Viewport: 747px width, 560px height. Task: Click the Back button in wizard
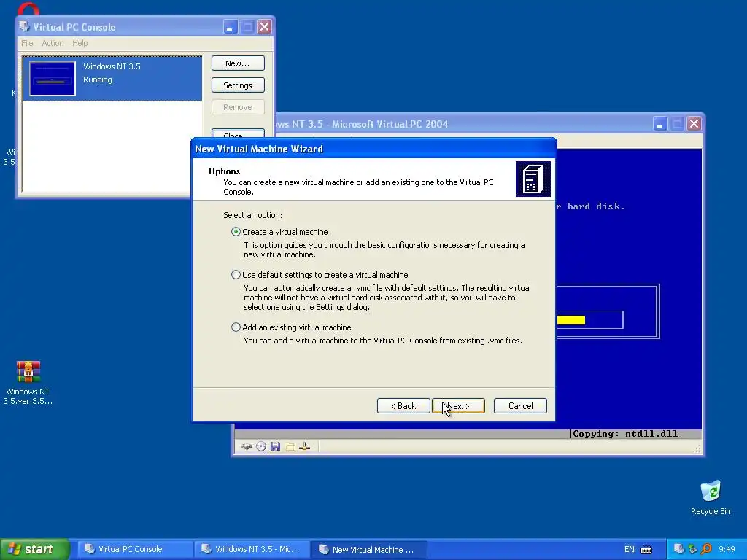click(403, 405)
